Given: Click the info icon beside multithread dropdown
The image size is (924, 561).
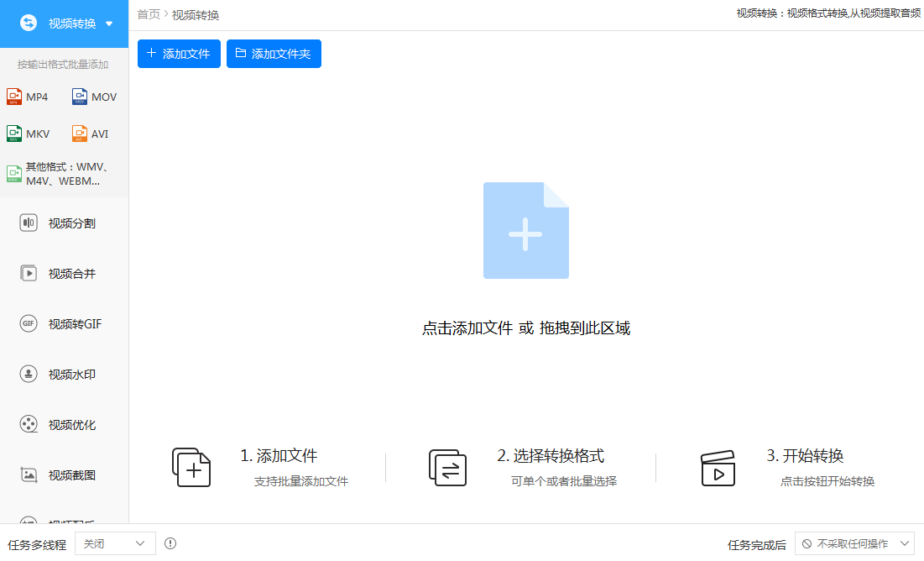Looking at the screenshot, I should point(170,543).
